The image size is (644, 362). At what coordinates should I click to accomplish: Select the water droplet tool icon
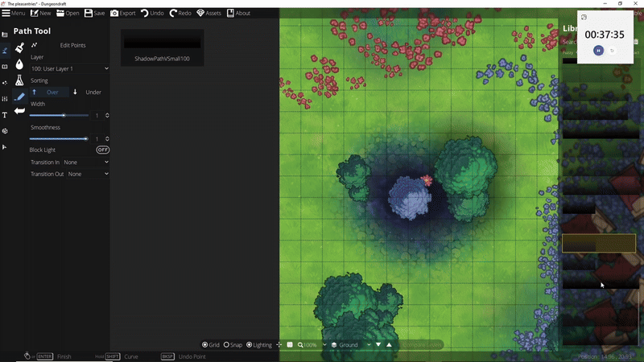pos(19,64)
